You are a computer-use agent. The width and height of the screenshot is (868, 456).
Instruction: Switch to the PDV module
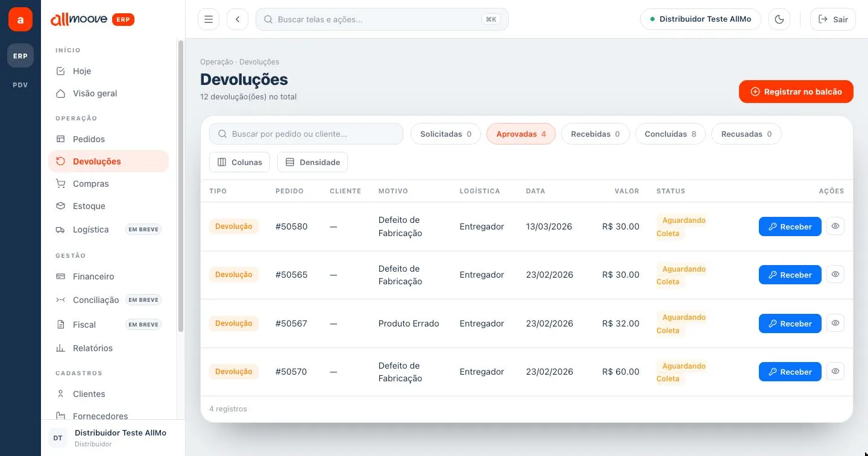[20, 85]
